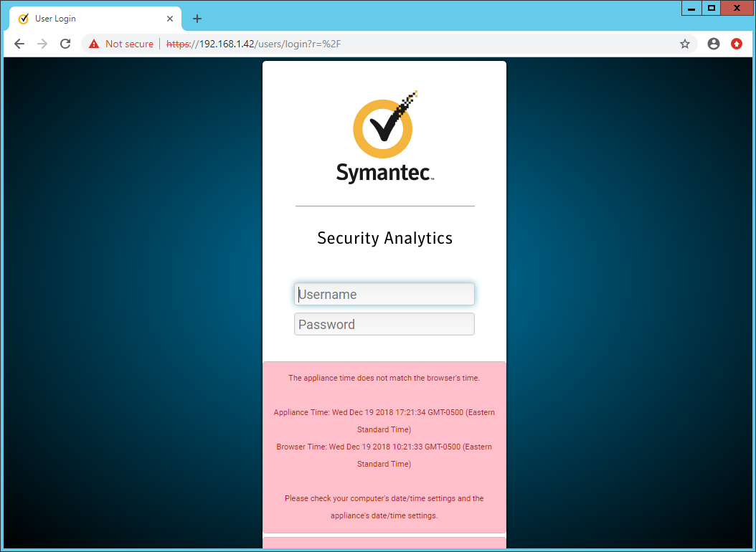Image resolution: width=756 pixels, height=552 pixels.
Task: Reload the login page
Action: pyautogui.click(x=65, y=44)
